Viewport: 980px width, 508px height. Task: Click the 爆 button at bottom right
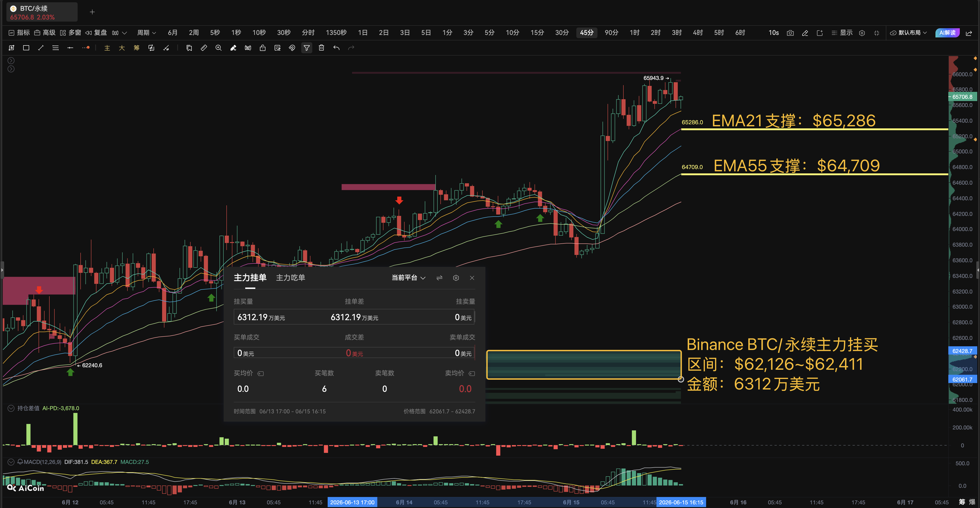(972, 502)
